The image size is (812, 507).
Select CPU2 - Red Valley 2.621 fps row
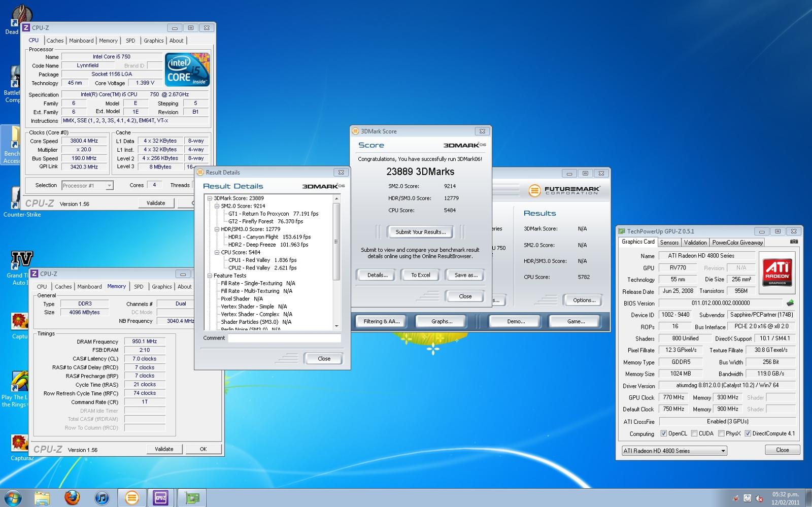tap(262, 268)
